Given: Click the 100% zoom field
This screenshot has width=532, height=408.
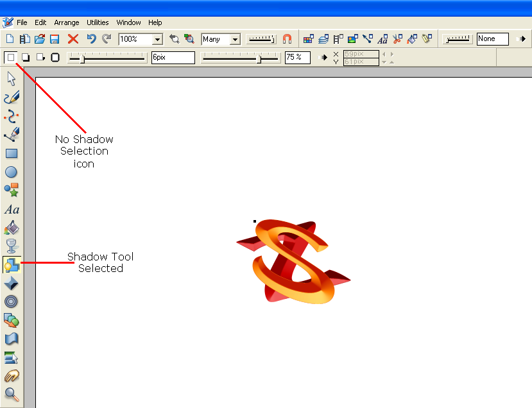Looking at the screenshot, I should coord(135,39).
